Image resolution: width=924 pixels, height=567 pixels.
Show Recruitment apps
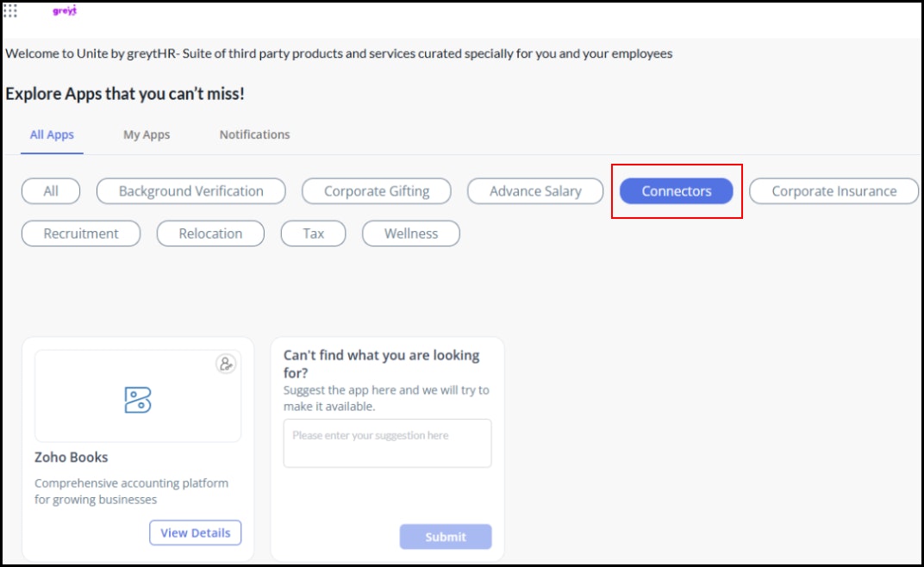pos(81,234)
